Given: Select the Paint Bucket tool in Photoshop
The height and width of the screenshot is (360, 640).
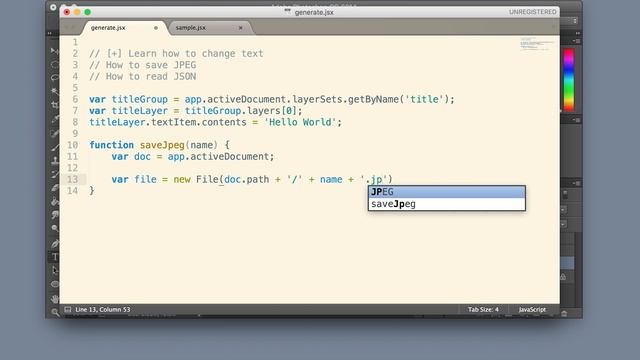Looking at the screenshot, I should coord(54,202).
